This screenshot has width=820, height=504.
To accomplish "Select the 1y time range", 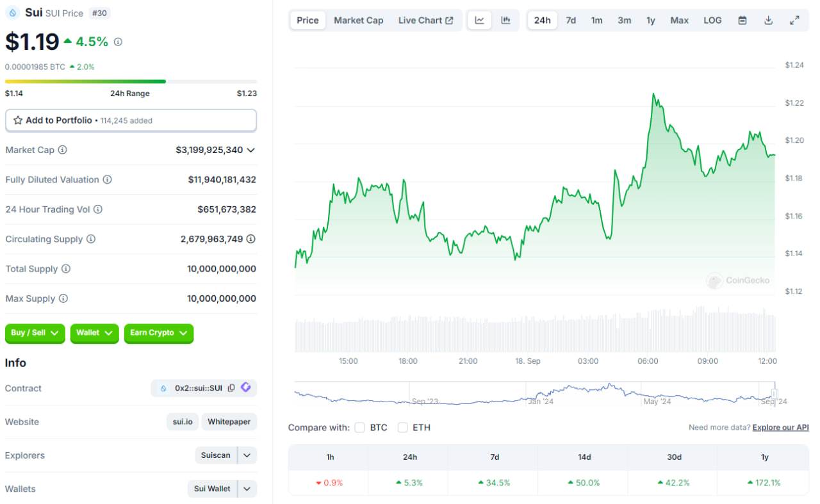I will 651,20.
